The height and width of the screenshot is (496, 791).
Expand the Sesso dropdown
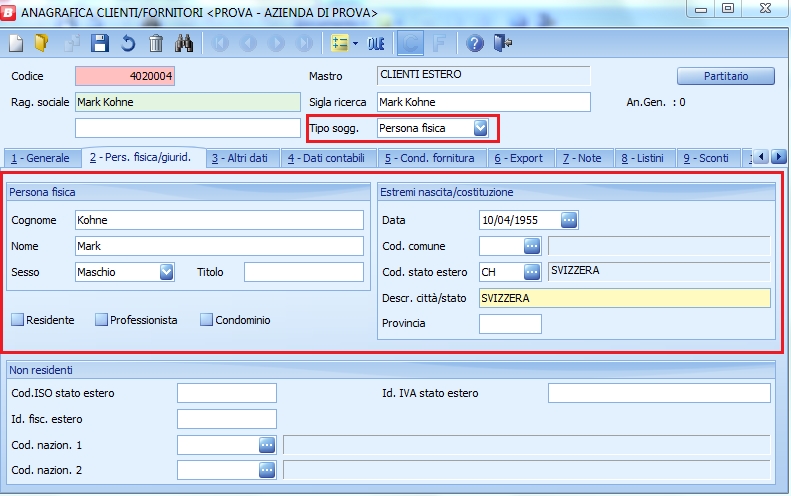tap(167, 271)
